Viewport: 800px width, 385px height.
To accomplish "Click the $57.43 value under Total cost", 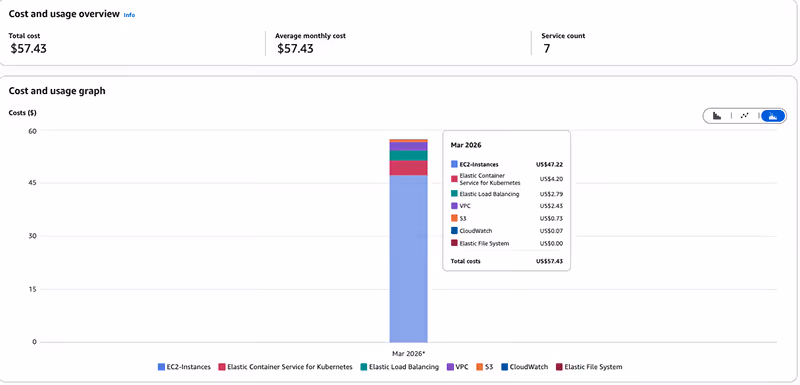I will pos(29,49).
